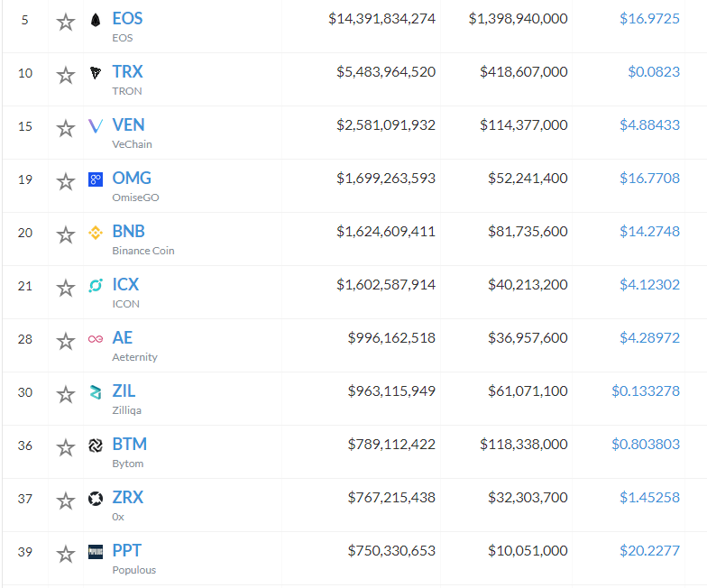Toggle favorite star for BTM

point(65,447)
